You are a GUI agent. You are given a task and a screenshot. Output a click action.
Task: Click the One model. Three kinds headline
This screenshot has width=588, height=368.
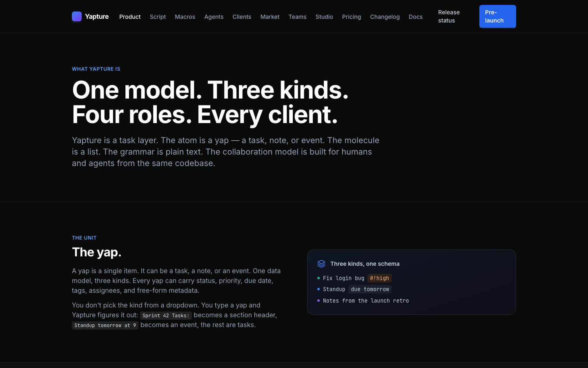(210, 102)
